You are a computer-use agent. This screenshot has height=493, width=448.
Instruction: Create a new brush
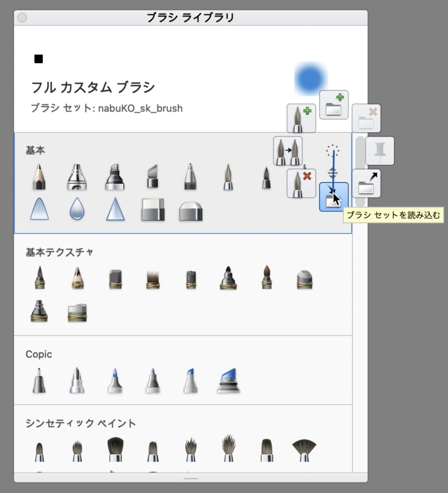coord(302,119)
